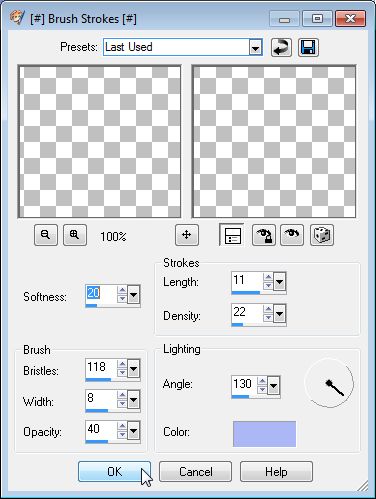The image size is (376, 499).
Task: Decrease the Opacity value with down arrow
Action: pos(122,435)
